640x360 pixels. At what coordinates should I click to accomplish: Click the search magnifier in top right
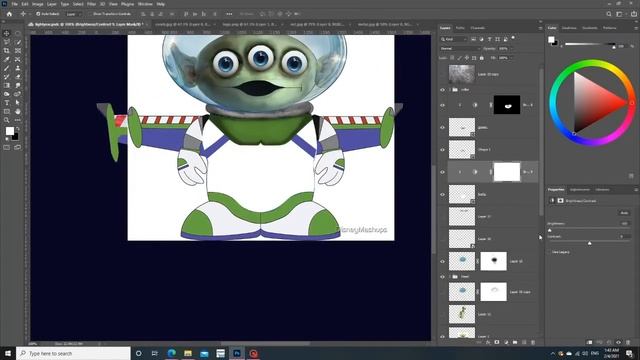(609, 14)
